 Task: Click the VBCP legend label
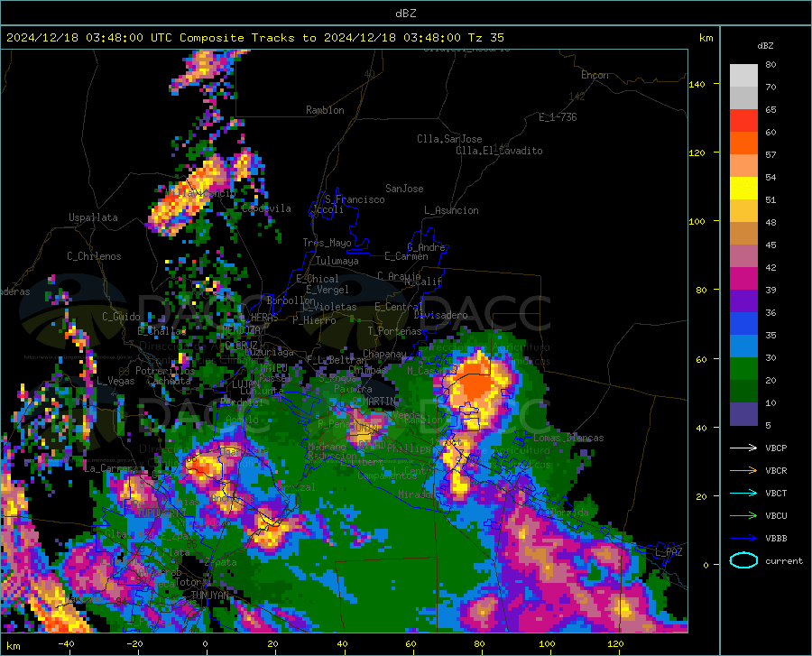click(x=776, y=448)
